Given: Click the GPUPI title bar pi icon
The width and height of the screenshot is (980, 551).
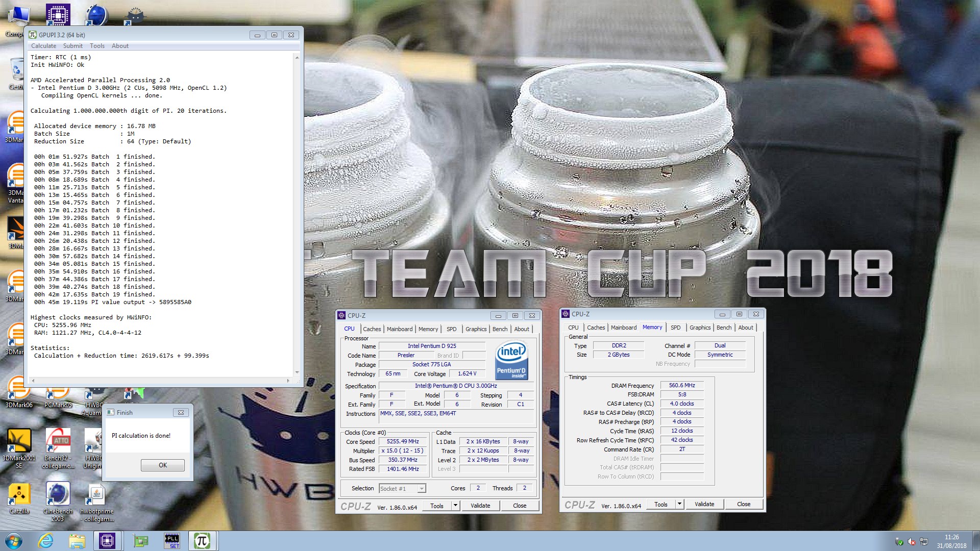Looking at the screenshot, I should [x=33, y=35].
